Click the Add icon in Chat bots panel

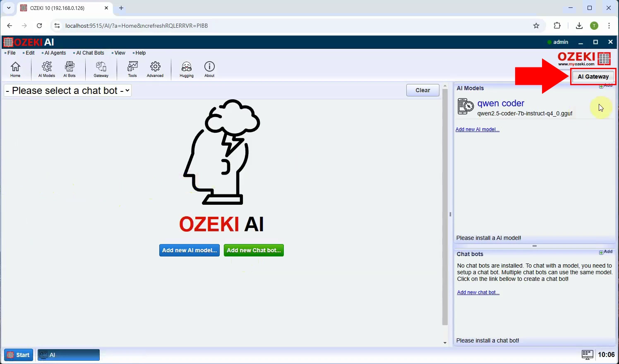tap(606, 252)
